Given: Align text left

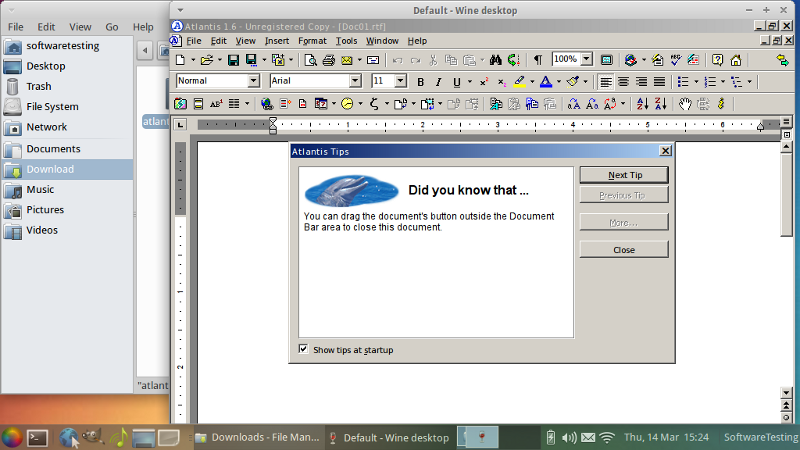Looking at the screenshot, I should coord(606,82).
